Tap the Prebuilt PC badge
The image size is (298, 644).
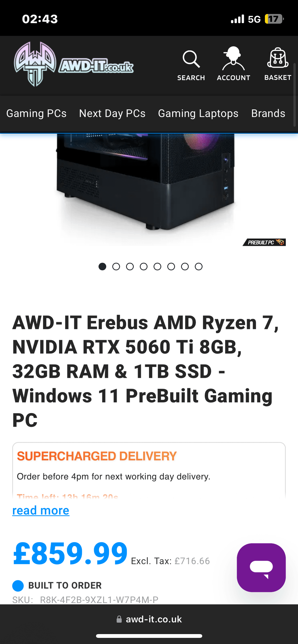264,242
